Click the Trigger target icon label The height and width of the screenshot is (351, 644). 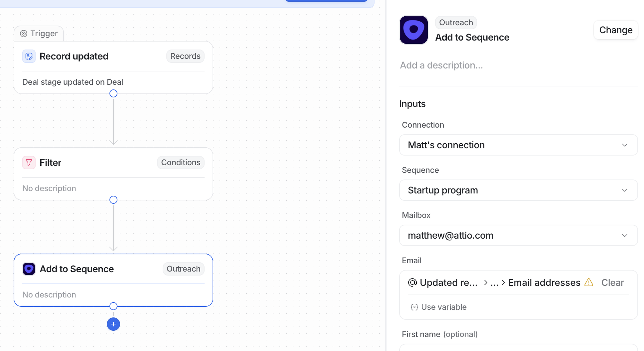23,34
